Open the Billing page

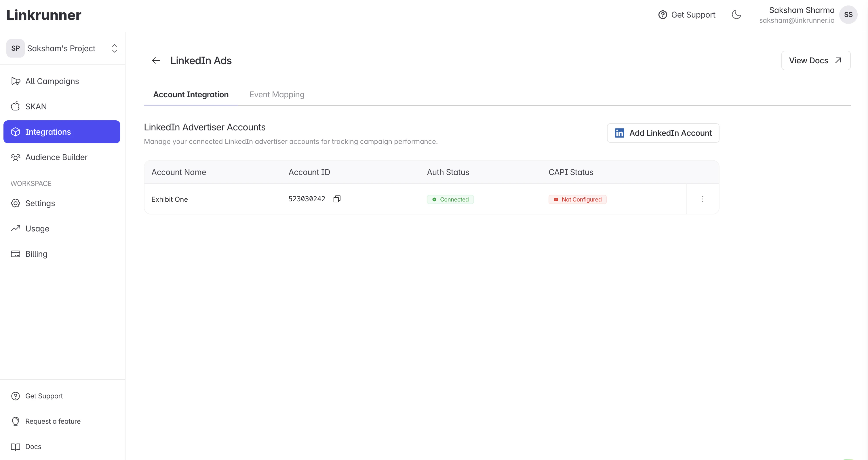point(36,254)
